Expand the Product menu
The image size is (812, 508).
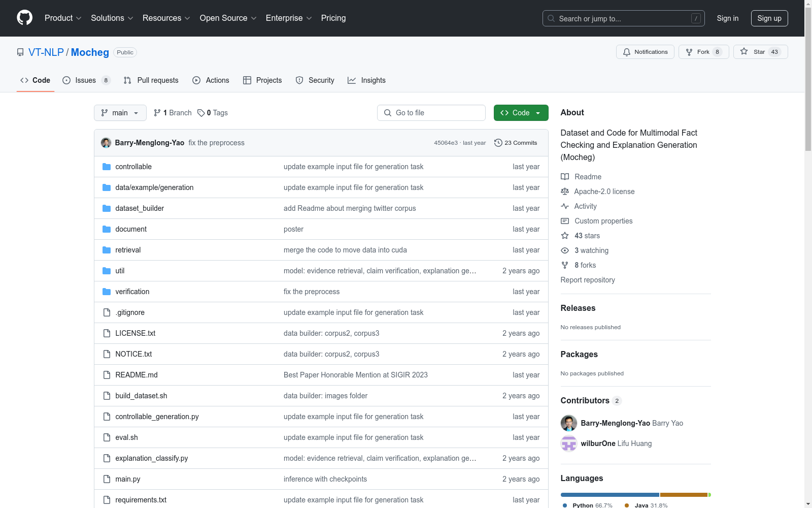click(63, 18)
